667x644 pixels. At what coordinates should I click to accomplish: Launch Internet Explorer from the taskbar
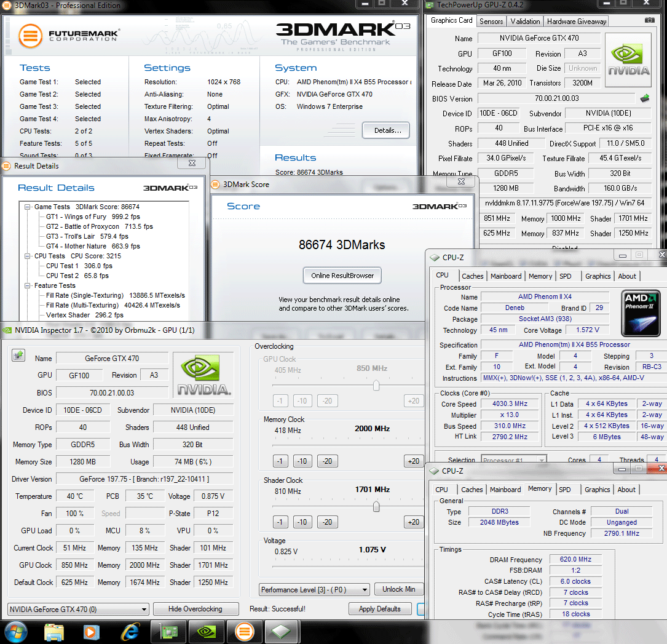(x=130, y=632)
